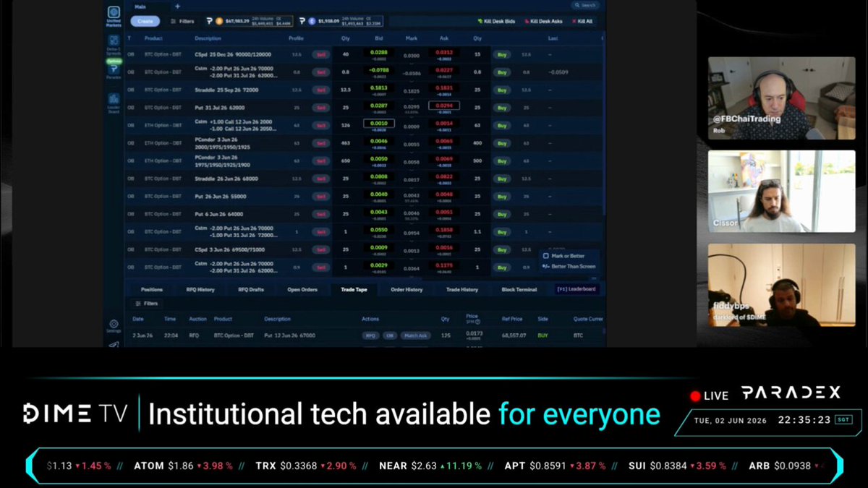
Task: Click the 0.0010 bid price cell
Action: [x=379, y=125]
